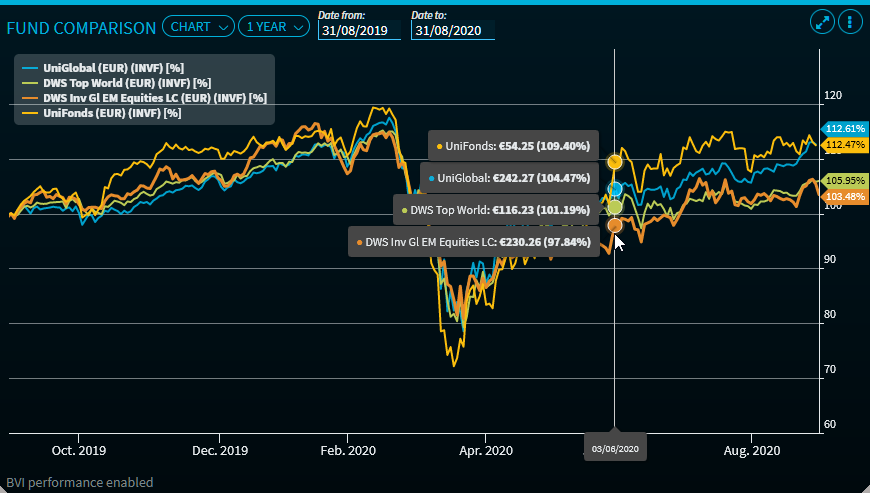Screen dimensions: 870x493
Task: Open the CHART view dropdown
Action: tap(198, 27)
